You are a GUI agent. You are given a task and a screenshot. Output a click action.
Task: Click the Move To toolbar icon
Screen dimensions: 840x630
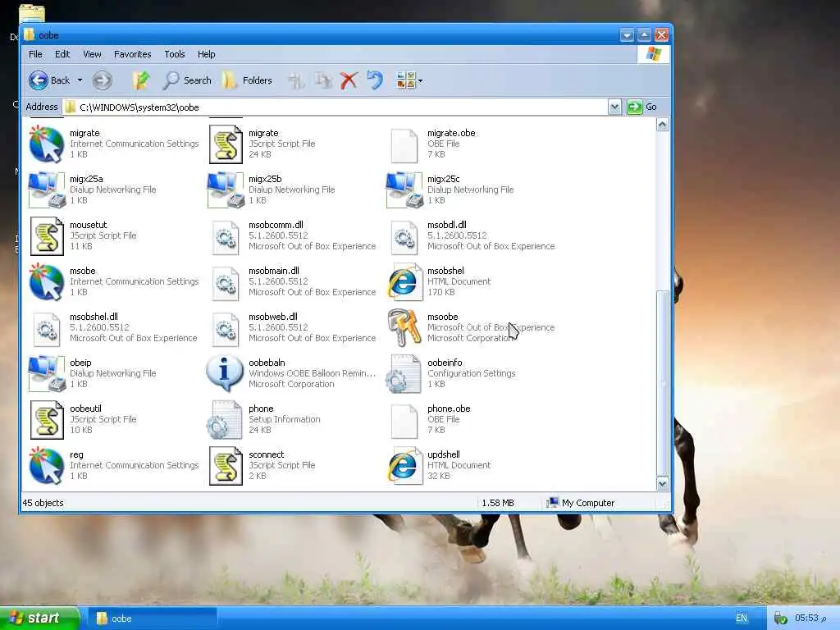coord(295,80)
